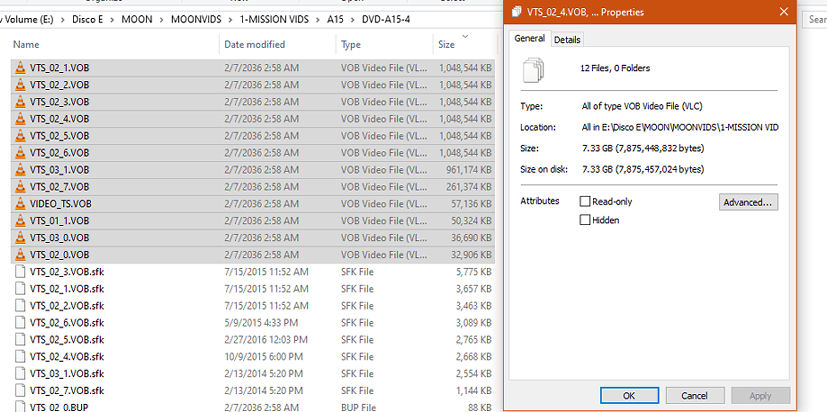
Task: Enable the Read-only attribute checkbox
Action: pyautogui.click(x=585, y=201)
